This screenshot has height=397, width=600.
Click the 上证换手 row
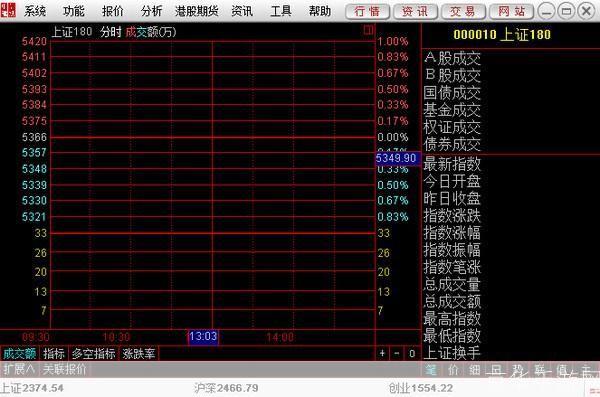452,353
